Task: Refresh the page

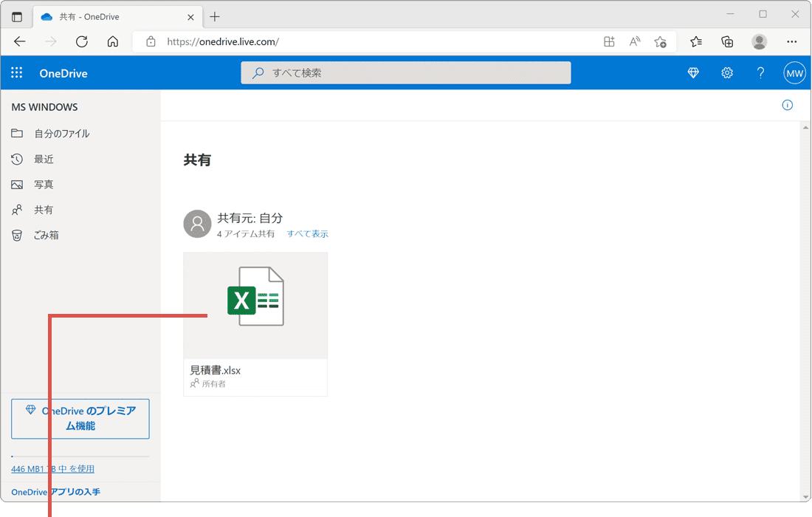Action: click(82, 41)
